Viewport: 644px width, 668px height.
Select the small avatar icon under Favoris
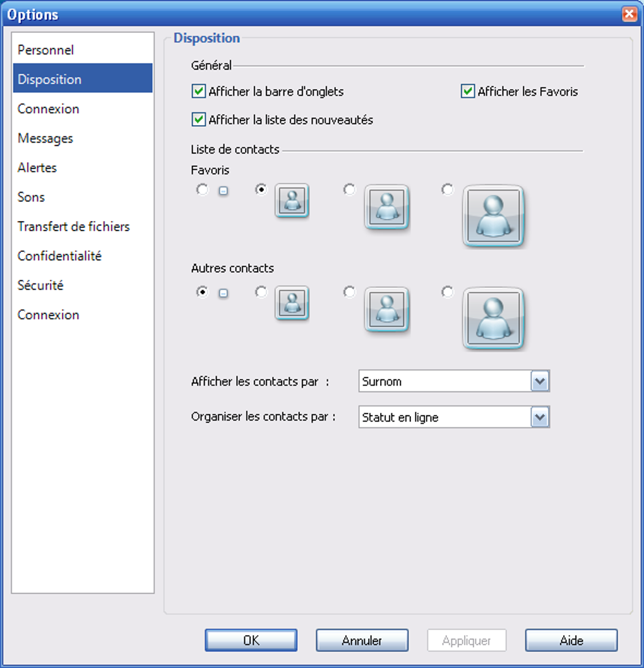292,201
